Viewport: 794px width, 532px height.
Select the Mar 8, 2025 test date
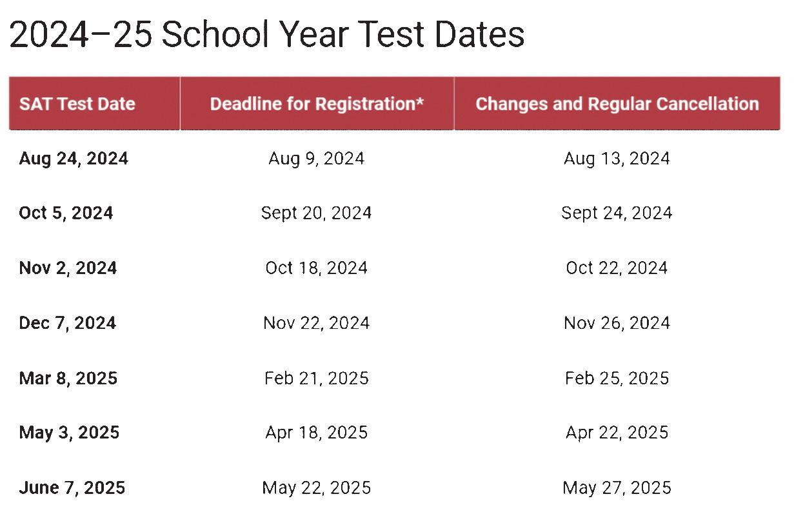coord(68,378)
